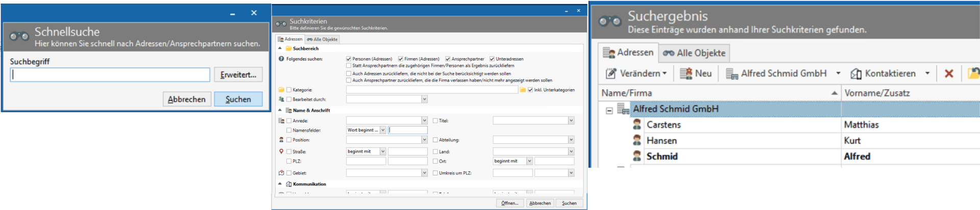
Task: Click the Verändern edit pencil icon
Action: click(x=610, y=74)
